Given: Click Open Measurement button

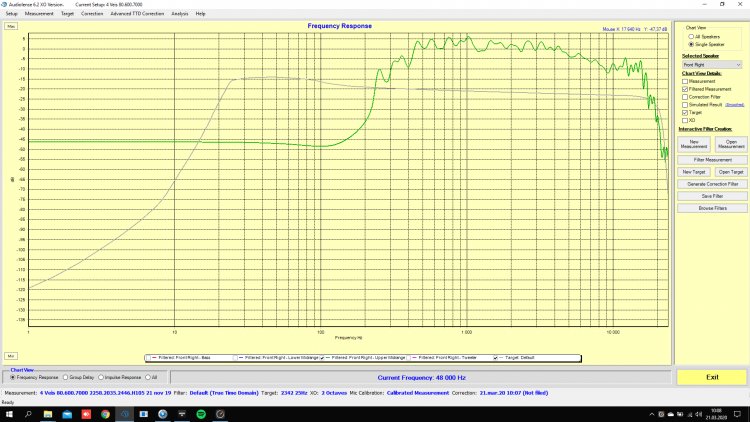Looking at the screenshot, I should coord(731,144).
